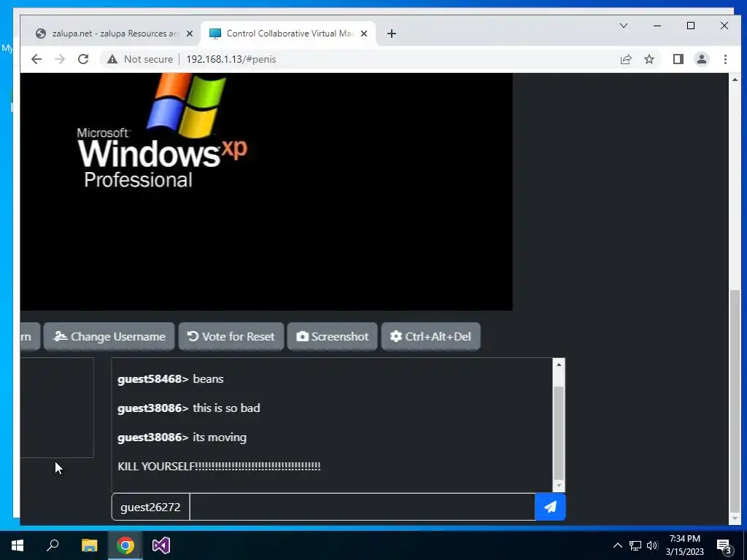This screenshot has height=560, width=747.
Task: Open the notification center icon
Action: [724, 545]
